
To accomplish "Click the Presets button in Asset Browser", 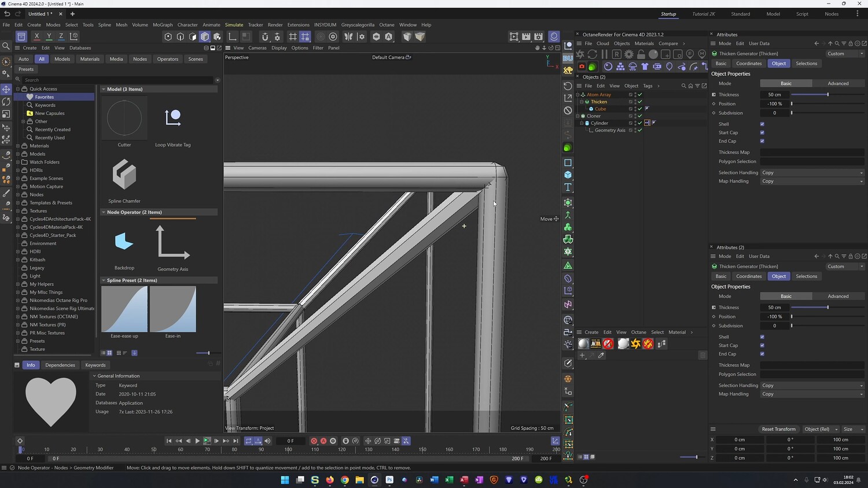I will coord(26,69).
